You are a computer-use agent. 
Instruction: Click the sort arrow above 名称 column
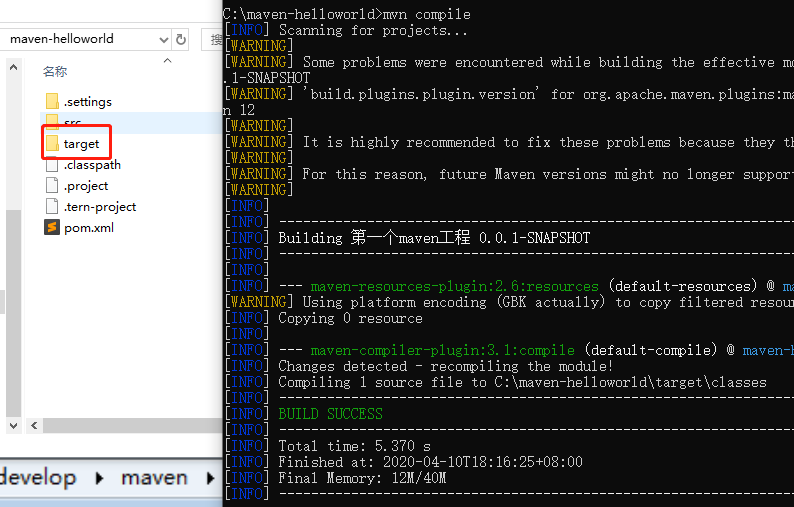click(x=168, y=60)
